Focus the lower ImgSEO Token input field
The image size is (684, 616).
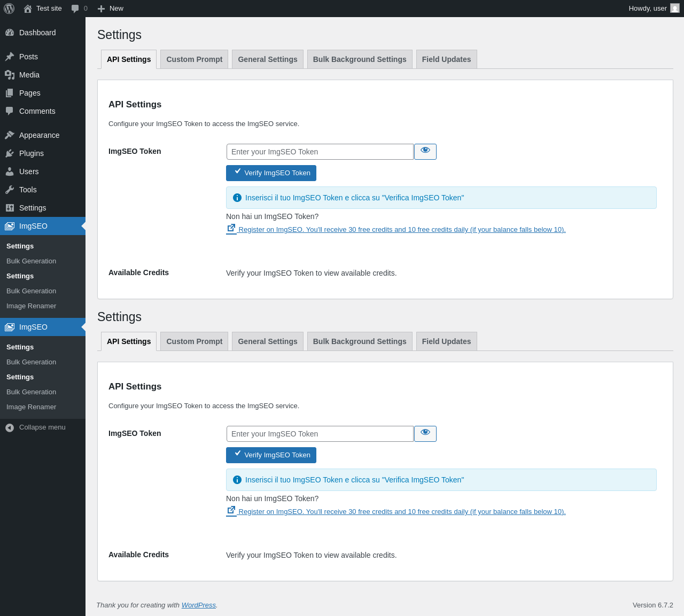tap(320, 434)
